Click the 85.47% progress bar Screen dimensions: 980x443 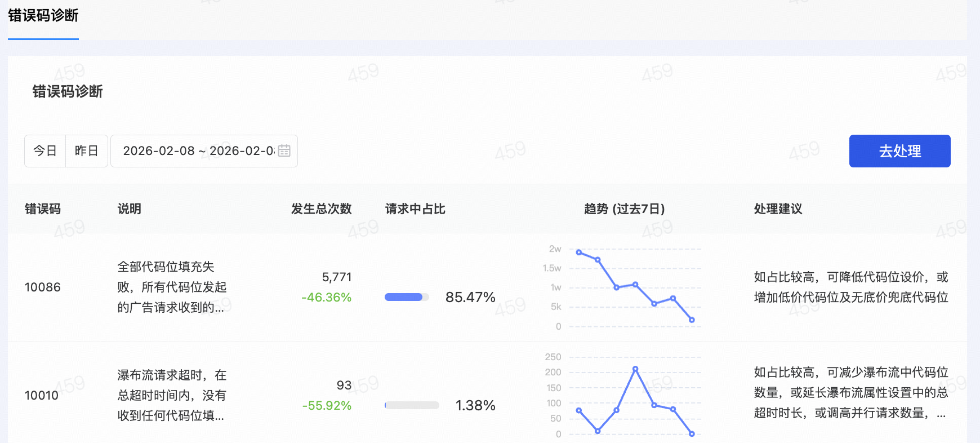407,298
